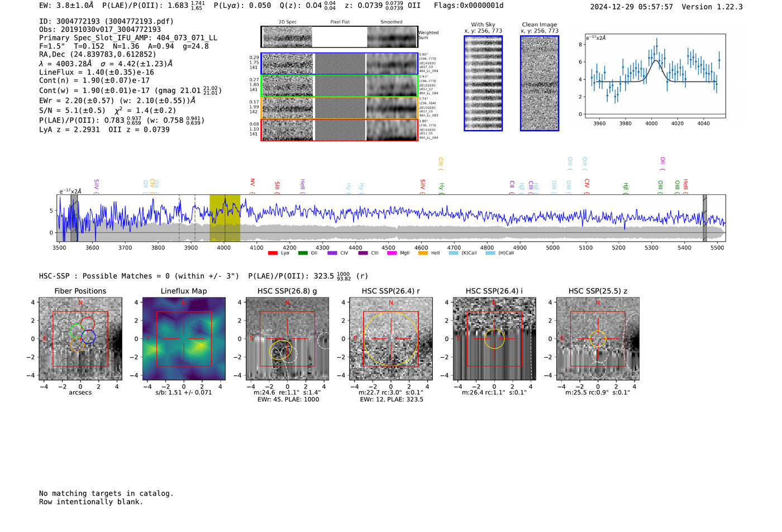Click the timestamp 2024-12-29 05:57:57
This screenshot has height=532, width=782.
632,7
